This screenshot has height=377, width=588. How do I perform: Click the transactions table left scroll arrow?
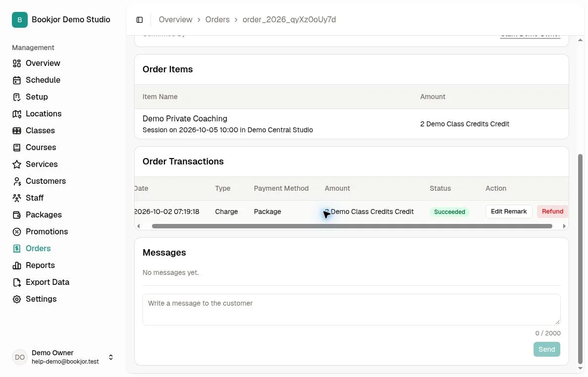(x=139, y=226)
